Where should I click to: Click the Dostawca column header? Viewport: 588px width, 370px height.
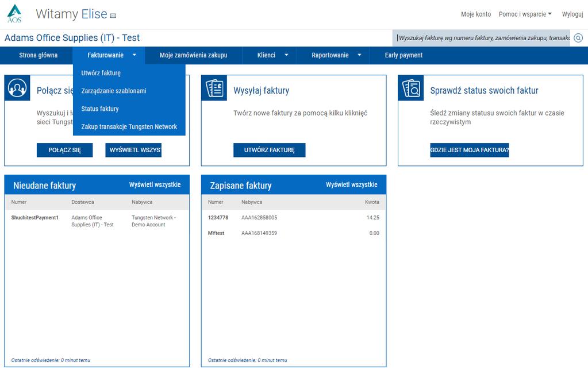pyautogui.click(x=83, y=202)
